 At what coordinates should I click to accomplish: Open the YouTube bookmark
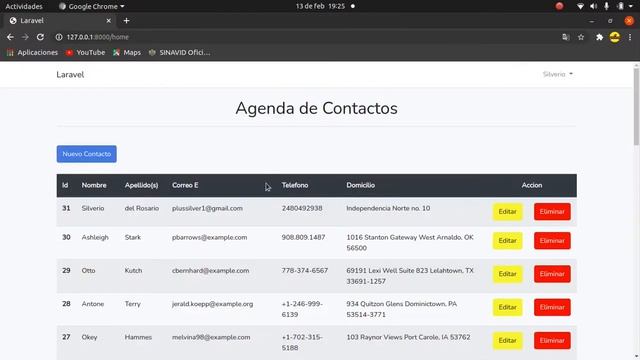click(86, 53)
